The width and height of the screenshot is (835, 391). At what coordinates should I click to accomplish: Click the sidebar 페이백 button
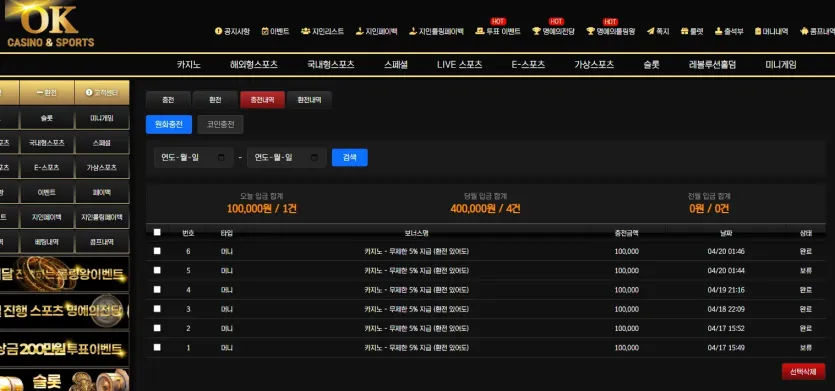coord(102,192)
